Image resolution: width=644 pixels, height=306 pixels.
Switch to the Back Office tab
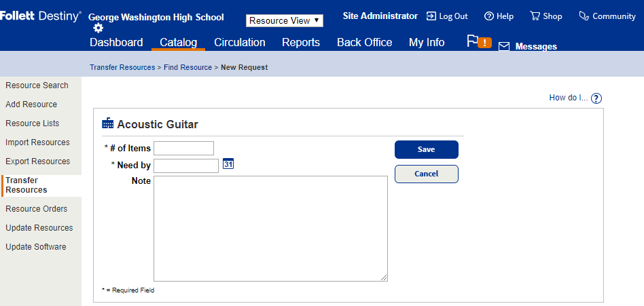click(x=364, y=43)
